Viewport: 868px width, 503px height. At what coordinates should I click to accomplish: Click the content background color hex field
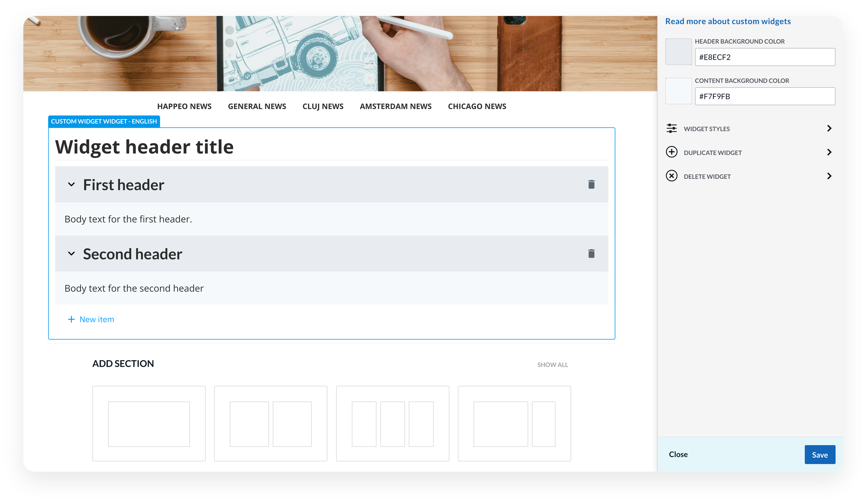(765, 96)
